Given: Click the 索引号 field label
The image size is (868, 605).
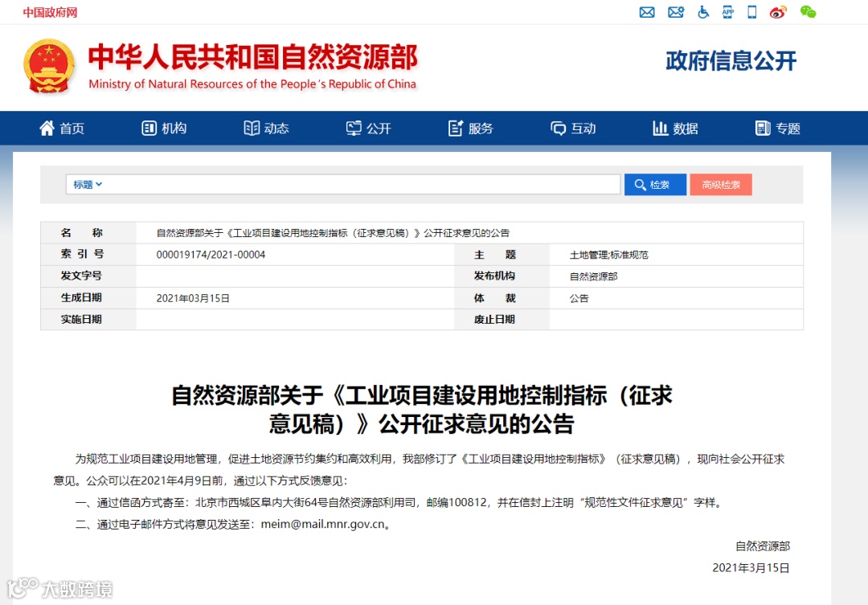Looking at the screenshot, I should point(82,254).
